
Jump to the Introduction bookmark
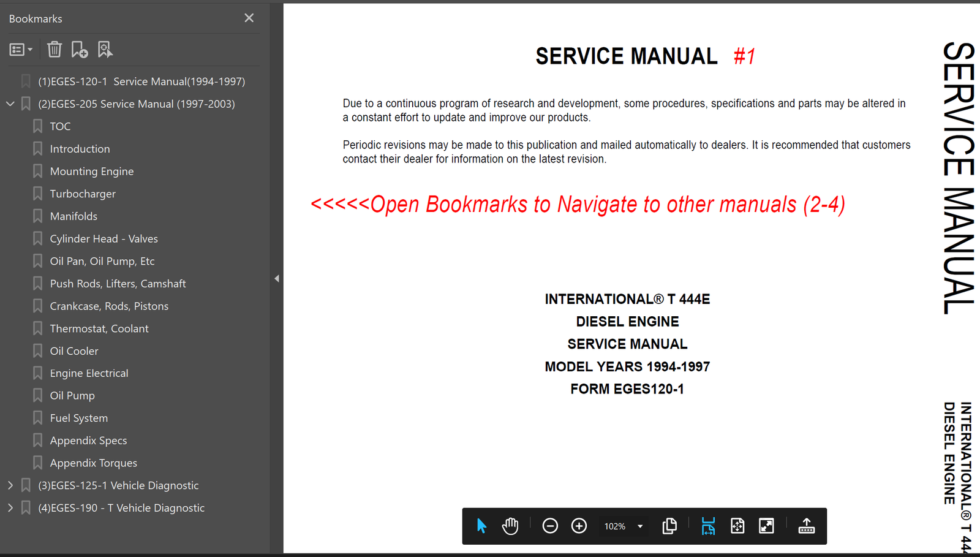(x=80, y=149)
